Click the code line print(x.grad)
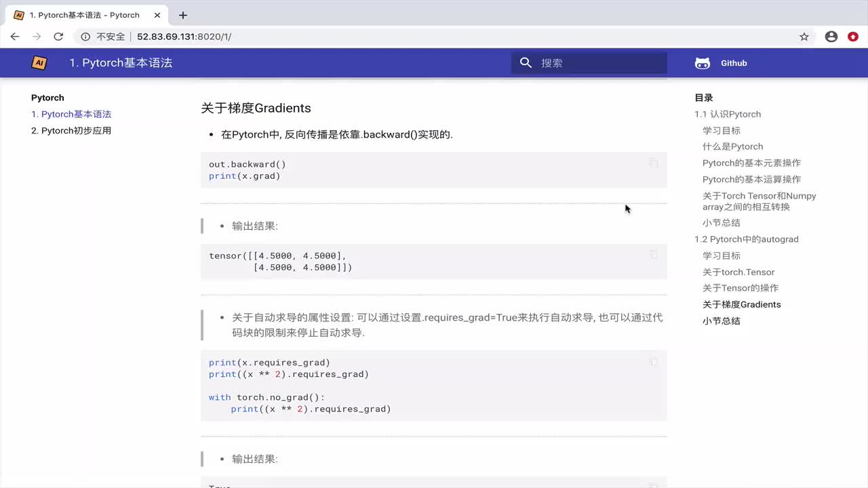This screenshot has height=488, width=868. pyautogui.click(x=244, y=176)
